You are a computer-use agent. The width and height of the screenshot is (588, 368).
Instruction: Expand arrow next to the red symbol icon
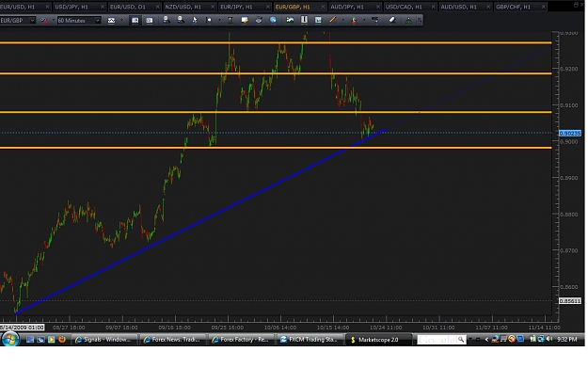coord(54,21)
